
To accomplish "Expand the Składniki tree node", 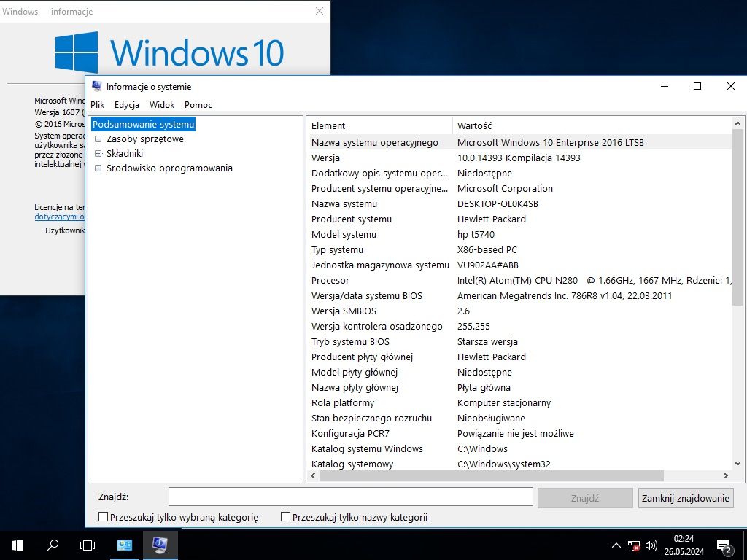I will [x=98, y=153].
